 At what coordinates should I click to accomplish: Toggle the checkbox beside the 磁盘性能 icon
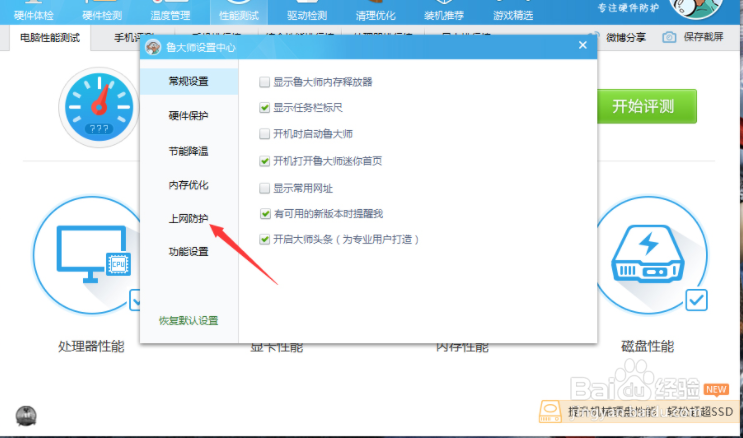tap(697, 300)
